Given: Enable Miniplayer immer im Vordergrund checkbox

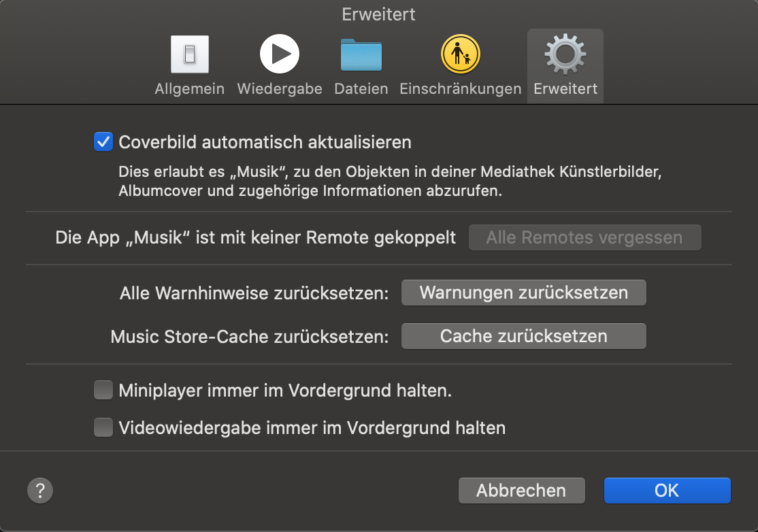Looking at the screenshot, I should tap(103, 390).
